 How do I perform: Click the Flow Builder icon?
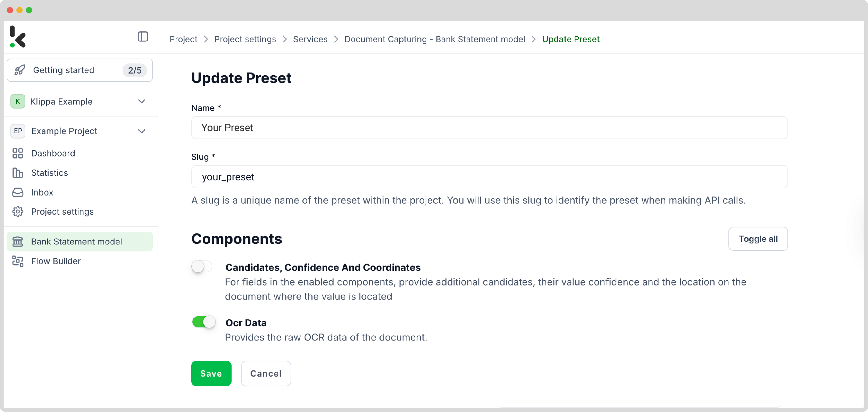point(18,261)
